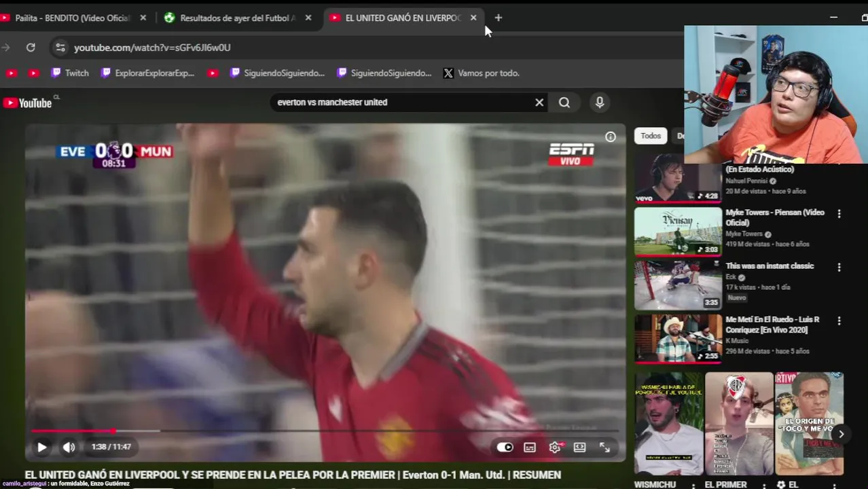Open YouTube bookmark icon beside 'SiguiendoSiguiendo...'
Image resolution: width=868 pixels, height=489 pixels.
(213, 73)
